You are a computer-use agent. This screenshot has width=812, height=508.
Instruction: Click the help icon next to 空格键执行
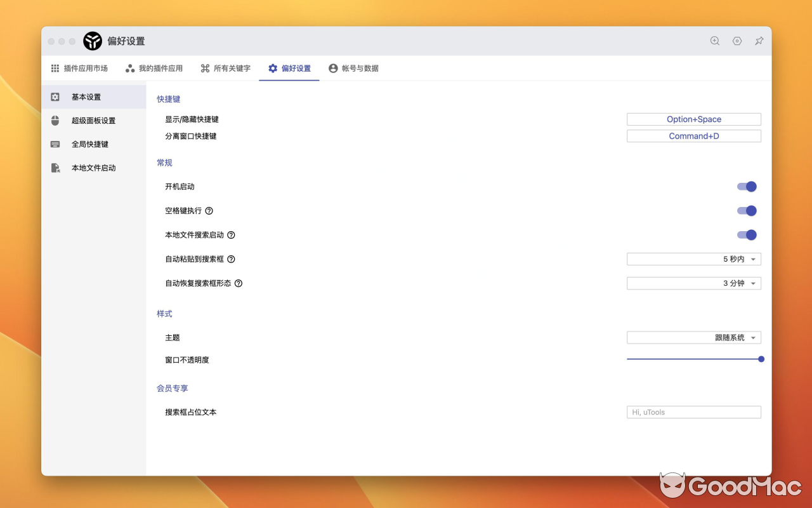click(209, 210)
